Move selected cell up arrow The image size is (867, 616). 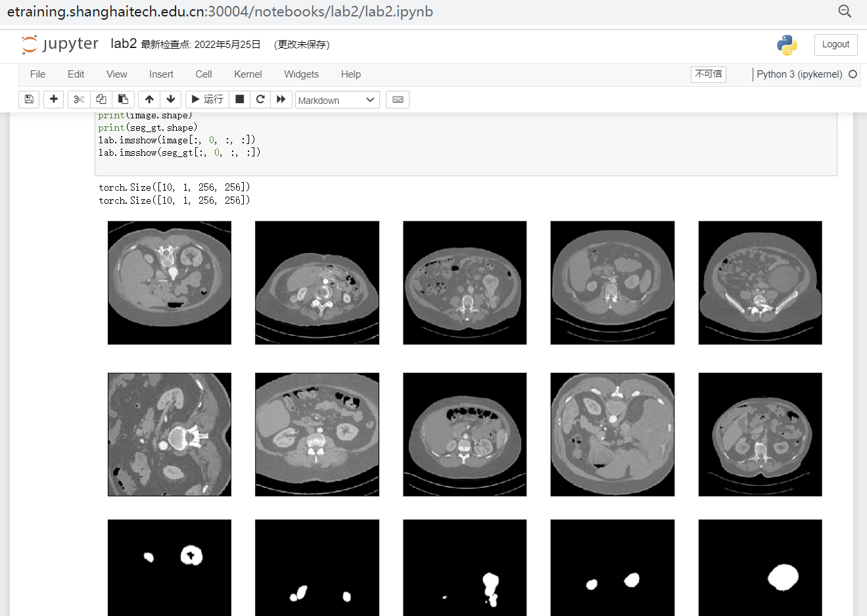pyautogui.click(x=149, y=99)
